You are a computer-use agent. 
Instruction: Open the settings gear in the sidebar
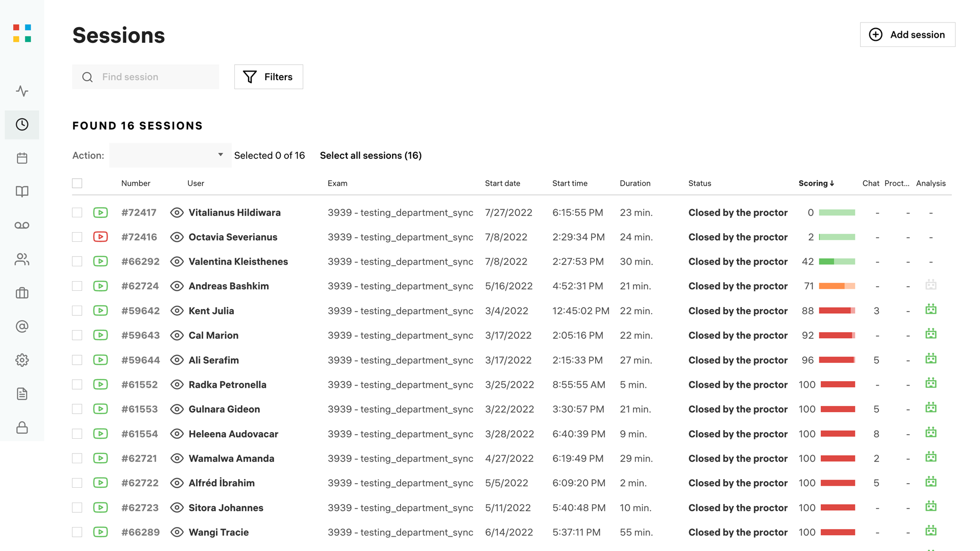22,360
